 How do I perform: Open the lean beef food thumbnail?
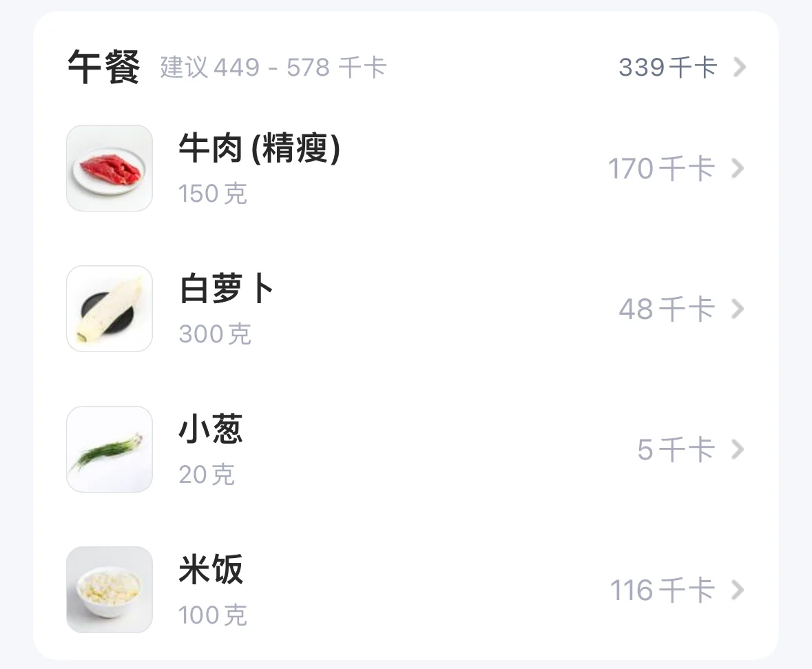pyautogui.click(x=110, y=168)
